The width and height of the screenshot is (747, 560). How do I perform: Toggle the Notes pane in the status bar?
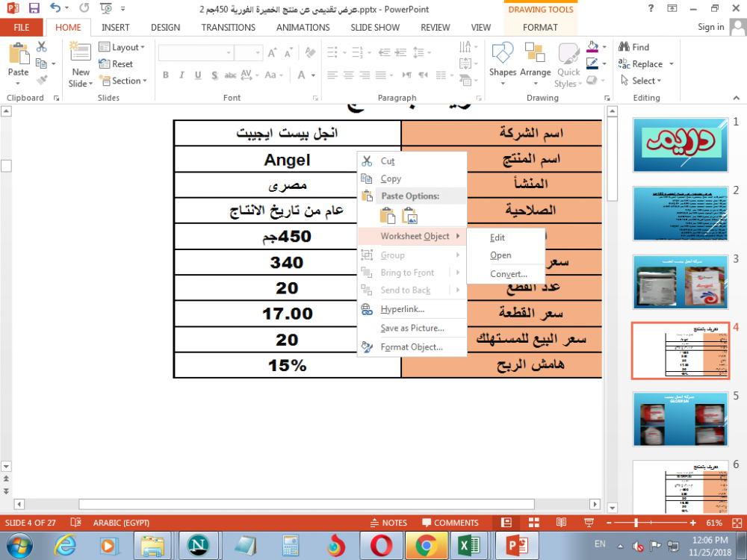click(388, 523)
